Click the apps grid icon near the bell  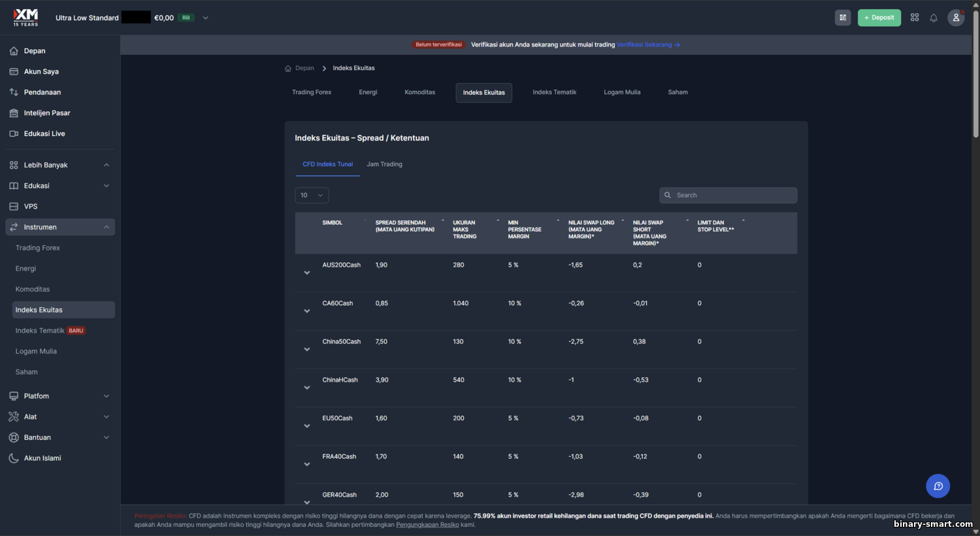pos(915,18)
